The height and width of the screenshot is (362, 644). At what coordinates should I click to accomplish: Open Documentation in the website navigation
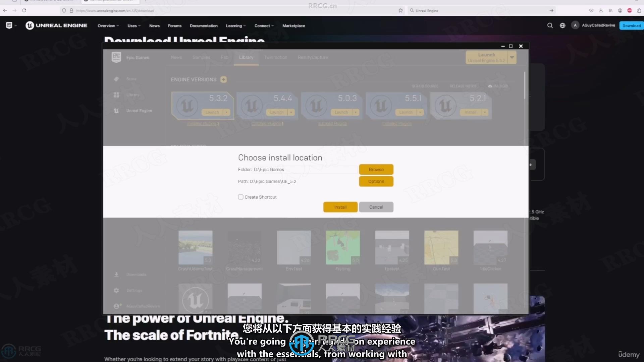(204, 26)
